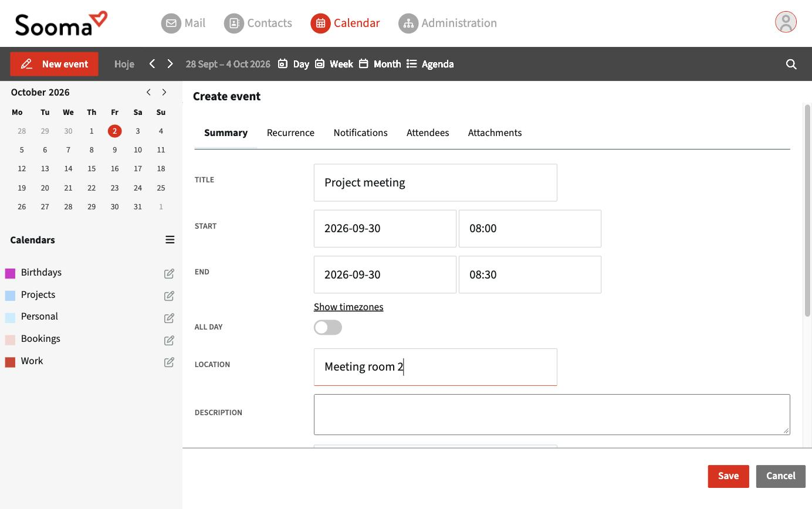812x509 pixels.
Task: Switch to Day view
Action: (x=293, y=64)
